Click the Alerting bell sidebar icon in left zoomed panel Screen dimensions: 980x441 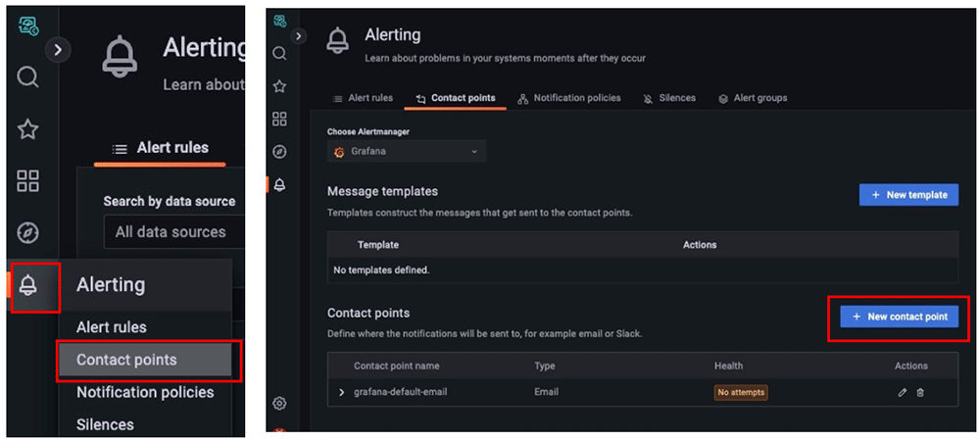pos(28,285)
